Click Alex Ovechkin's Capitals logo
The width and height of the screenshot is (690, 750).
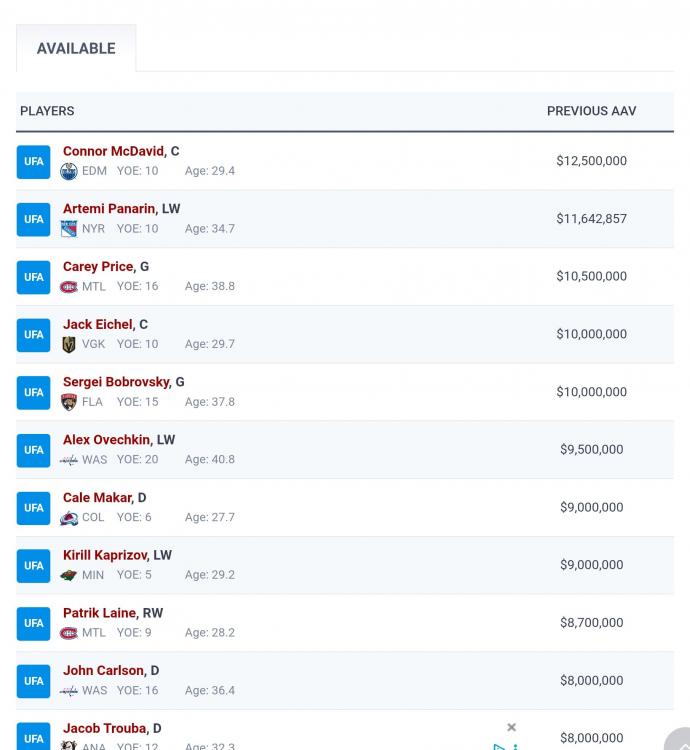click(69, 460)
